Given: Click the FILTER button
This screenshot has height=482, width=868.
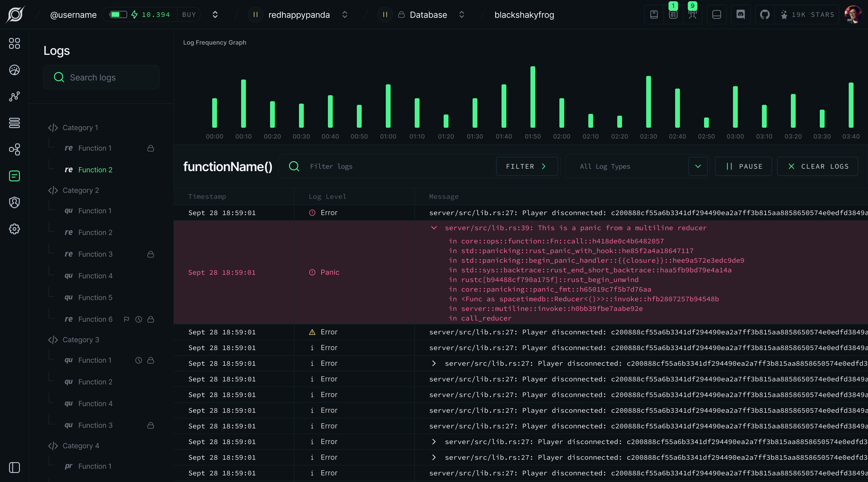Looking at the screenshot, I should (526, 166).
